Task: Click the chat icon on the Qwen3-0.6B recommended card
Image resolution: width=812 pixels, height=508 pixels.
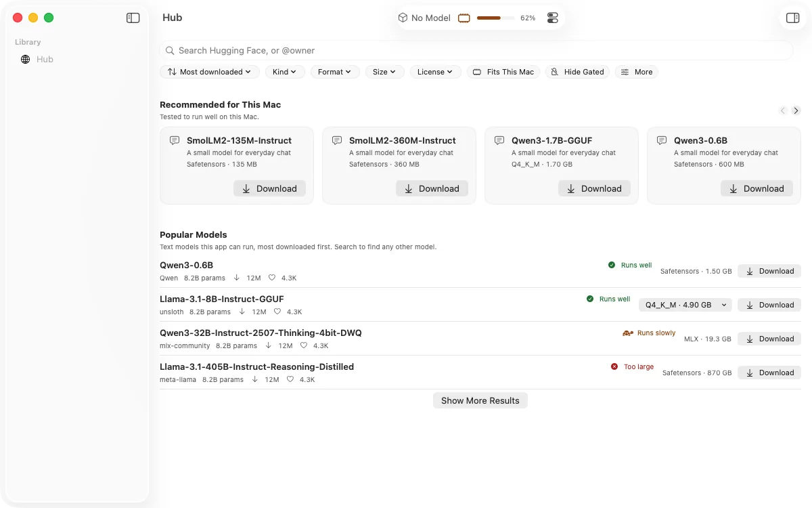Action: click(662, 141)
